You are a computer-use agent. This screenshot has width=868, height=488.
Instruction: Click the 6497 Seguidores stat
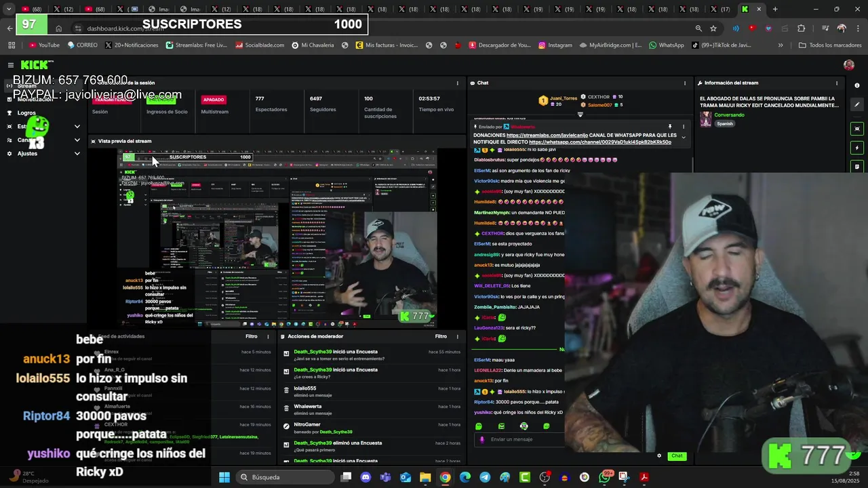[x=323, y=104]
